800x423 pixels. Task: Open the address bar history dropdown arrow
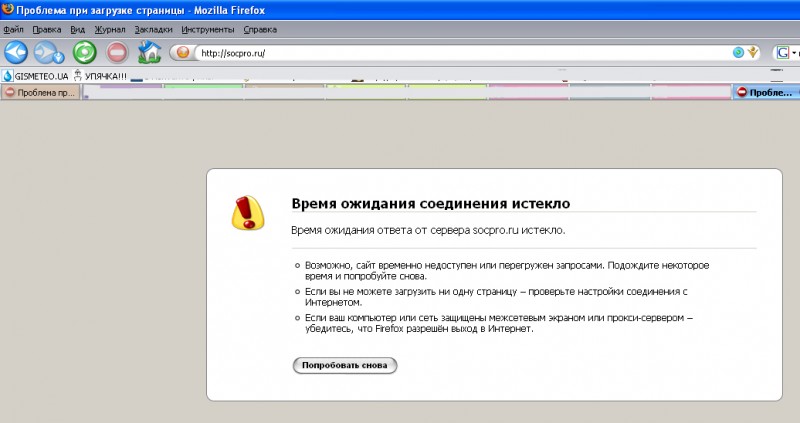click(754, 53)
